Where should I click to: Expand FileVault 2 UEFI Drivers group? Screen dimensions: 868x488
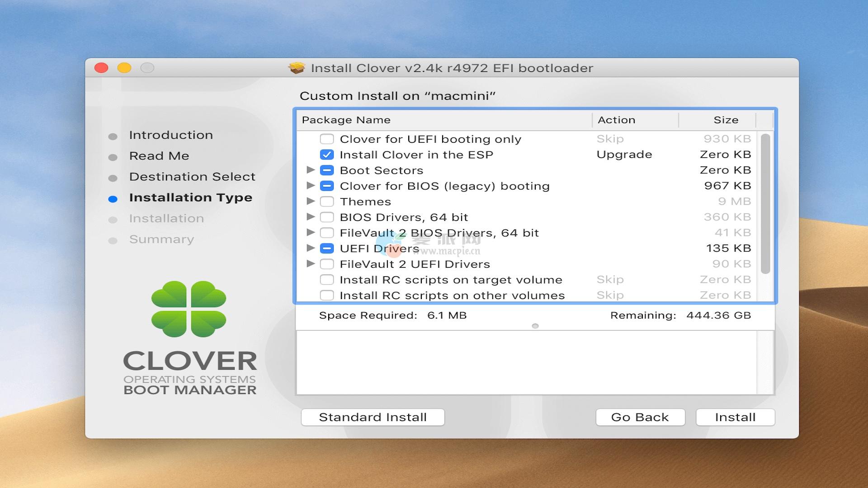[311, 263]
